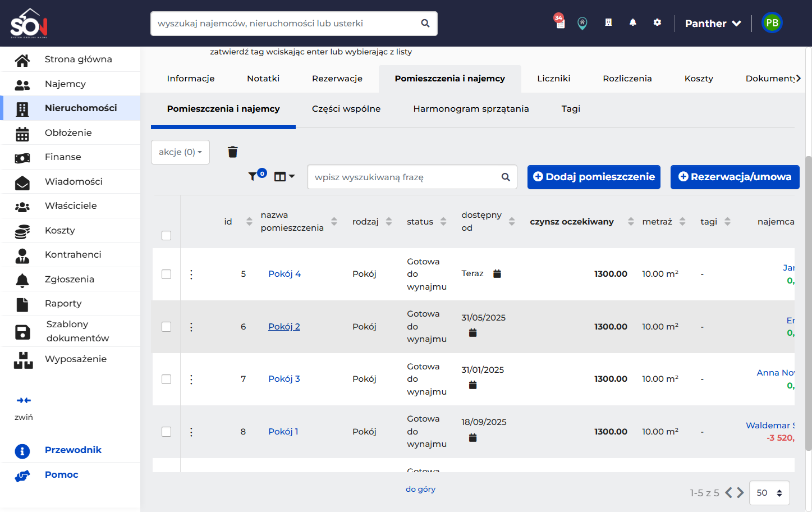This screenshot has width=812, height=512.
Task: Sort table by id column
Action: (x=249, y=221)
